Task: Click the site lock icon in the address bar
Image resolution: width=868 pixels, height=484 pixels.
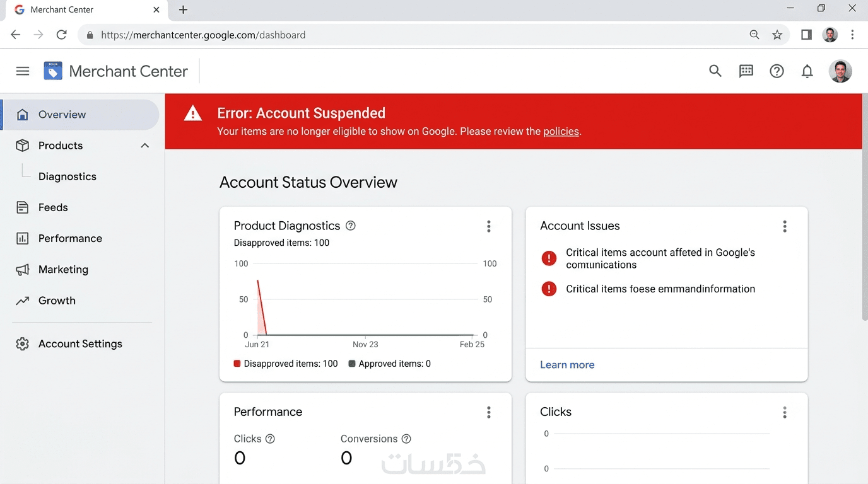Action: click(90, 35)
